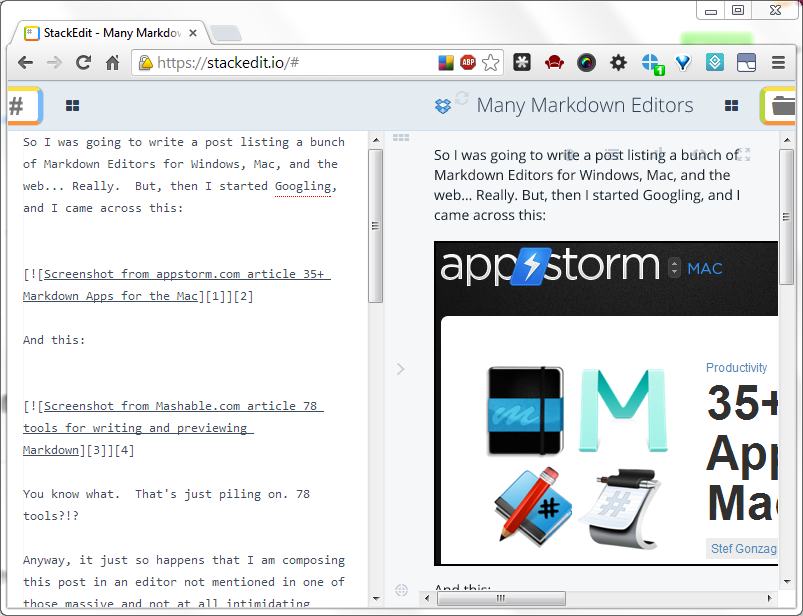Click the left toolbar grid icon
803x616 pixels.
72,106
